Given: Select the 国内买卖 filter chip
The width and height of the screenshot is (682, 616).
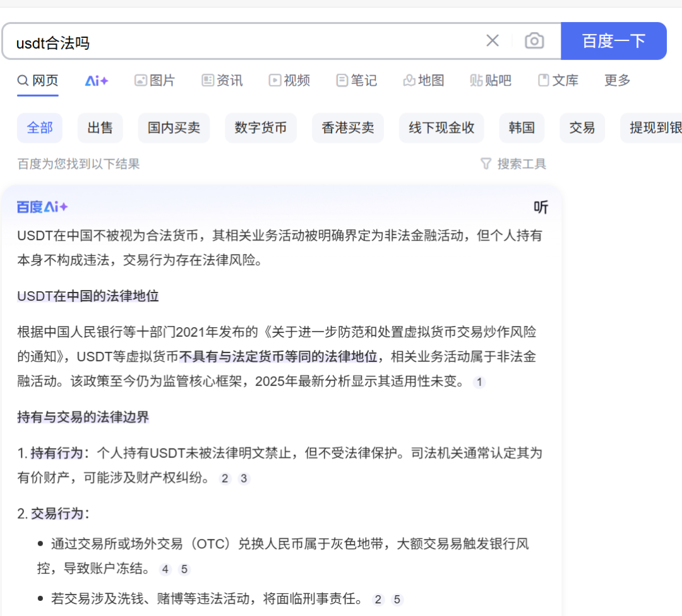Looking at the screenshot, I should click(174, 128).
